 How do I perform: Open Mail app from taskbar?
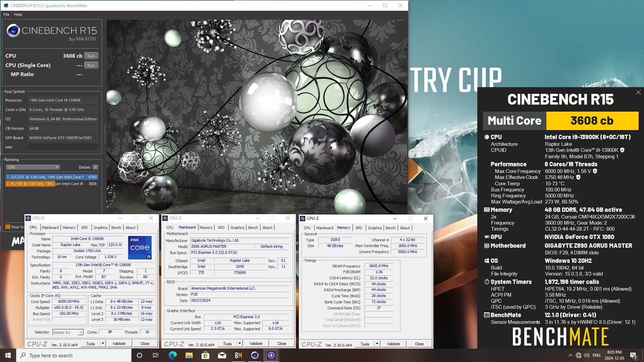pyautogui.click(x=222, y=355)
